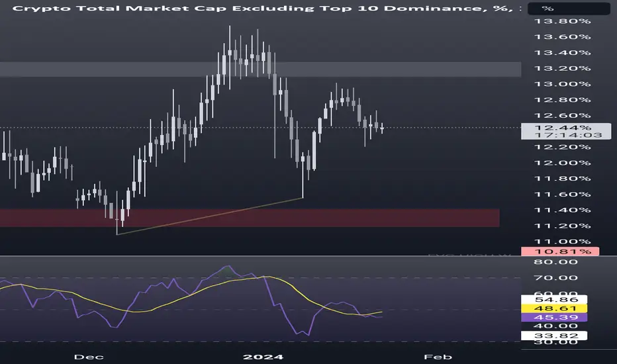The height and width of the screenshot is (364, 617).
Task: Click the 12.60% price axis label
Action: (562, 115)
